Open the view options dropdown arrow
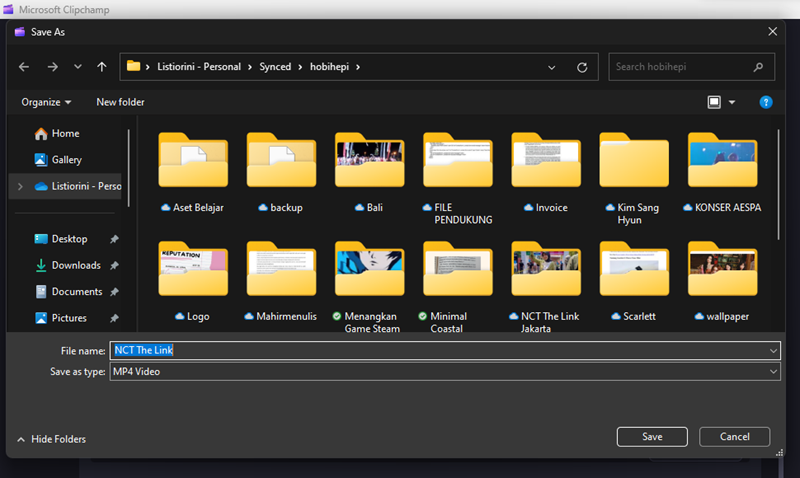 pyautogui.click(x=732, y=102)
